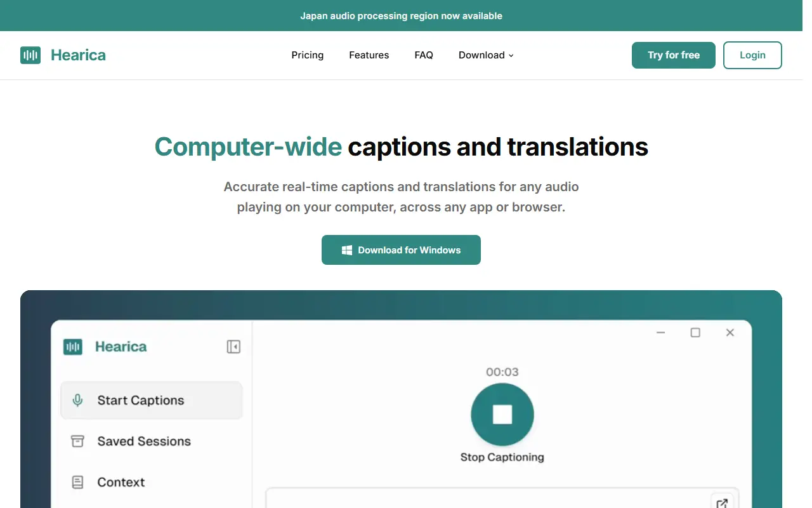Expand the Download dropdown menu

coord(486,55)
